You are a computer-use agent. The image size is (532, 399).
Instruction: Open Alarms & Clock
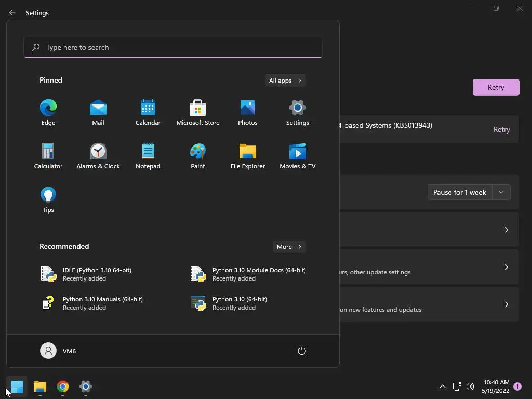(x=98, y=156)
